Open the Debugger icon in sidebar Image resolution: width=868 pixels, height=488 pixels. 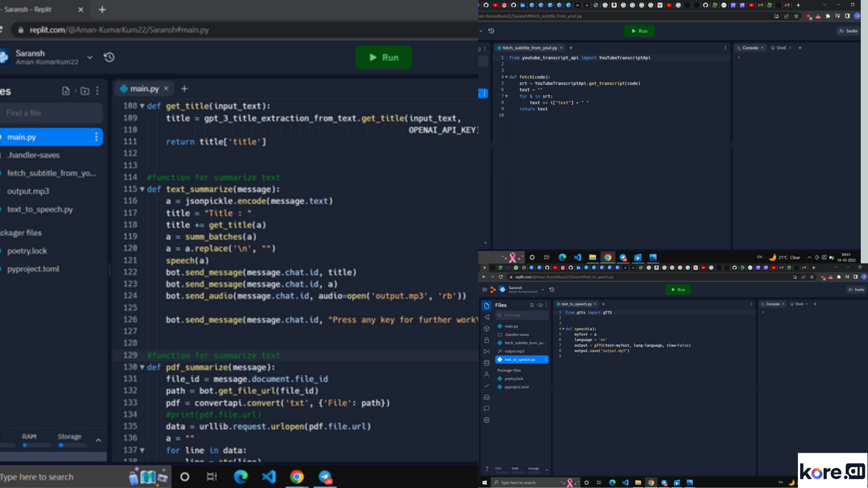487,351
